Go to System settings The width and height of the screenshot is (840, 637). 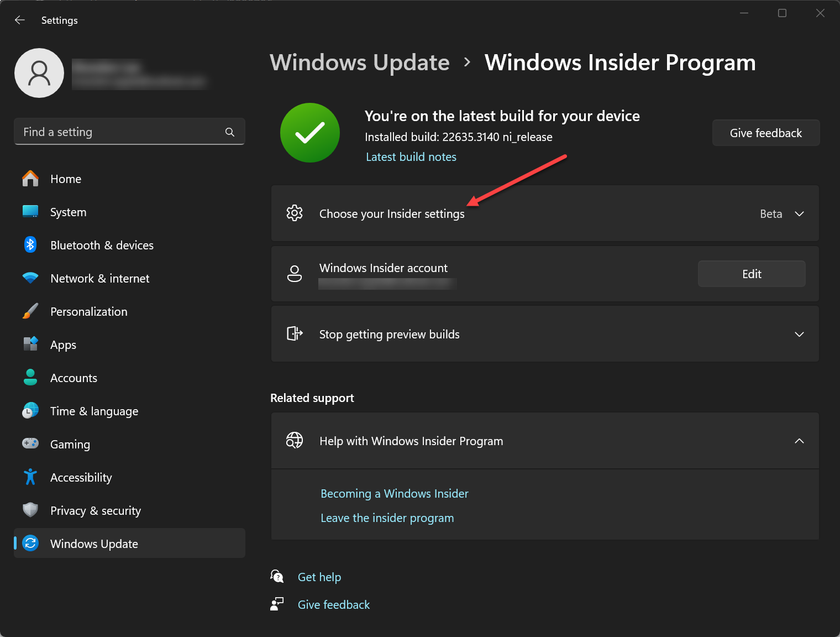click(x=129, y=212)
